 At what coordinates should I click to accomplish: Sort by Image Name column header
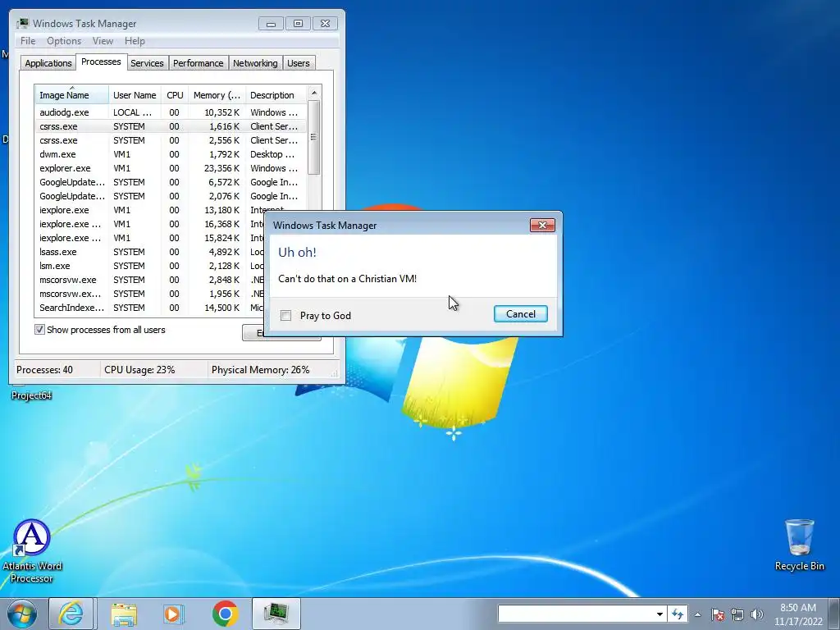pos(72,95)
